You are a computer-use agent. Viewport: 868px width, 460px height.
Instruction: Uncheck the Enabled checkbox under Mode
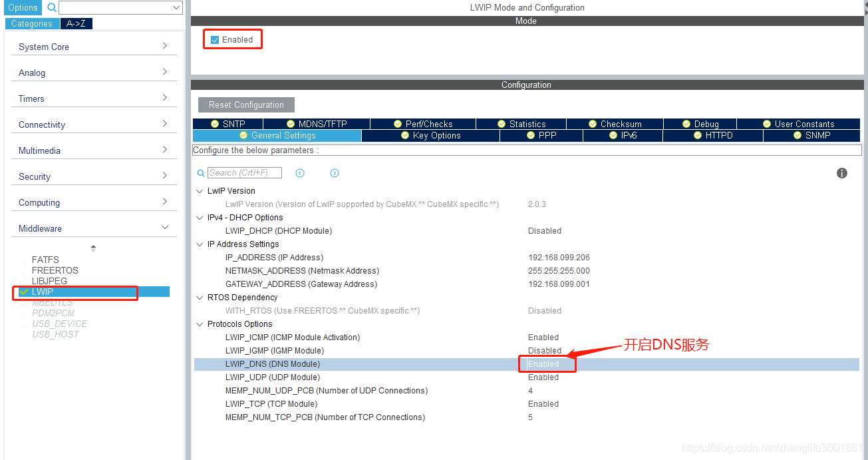(x=215, y=39)
